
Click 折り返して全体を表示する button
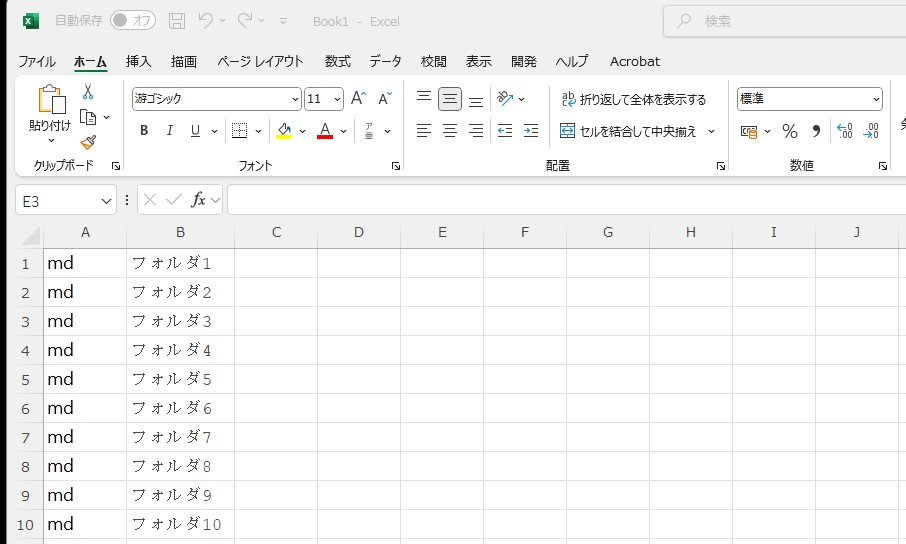(x=633, y=99)
